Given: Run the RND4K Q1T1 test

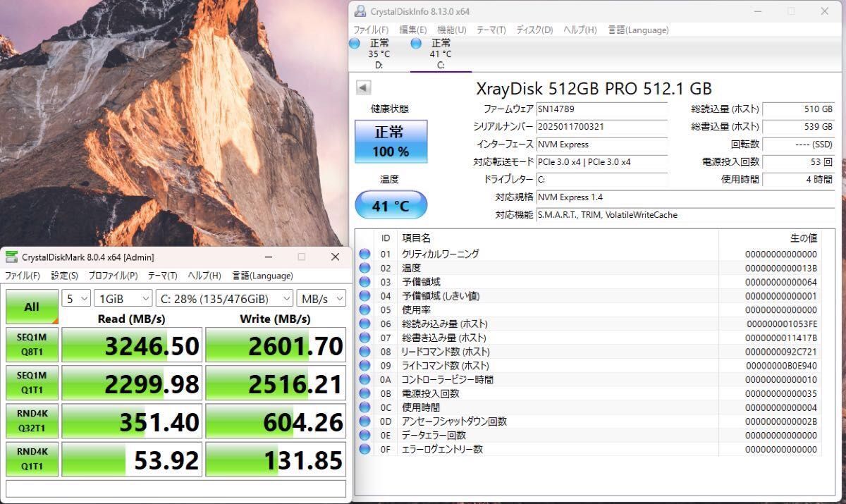Looking at the screenshot, I should (x=32, y=459).
